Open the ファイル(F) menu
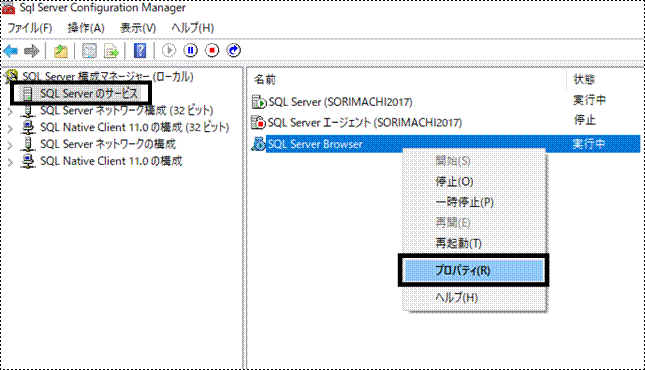 click(30, 28)
